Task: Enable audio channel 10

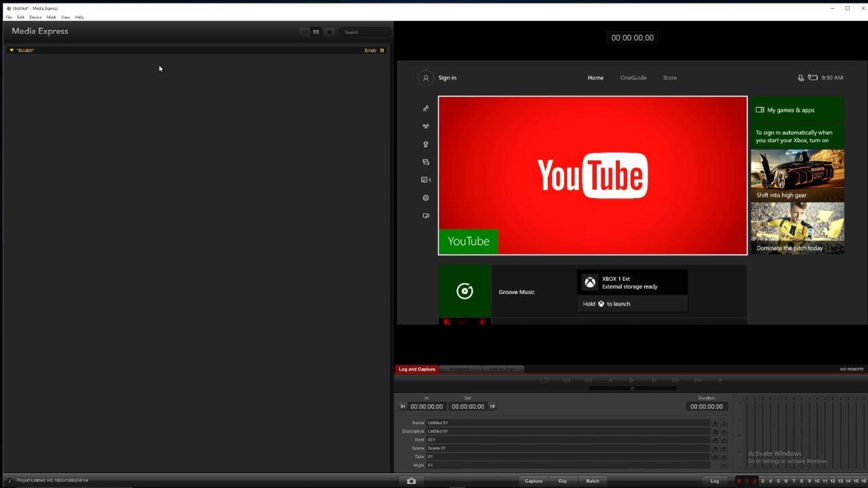Action: tap(817, 481)
